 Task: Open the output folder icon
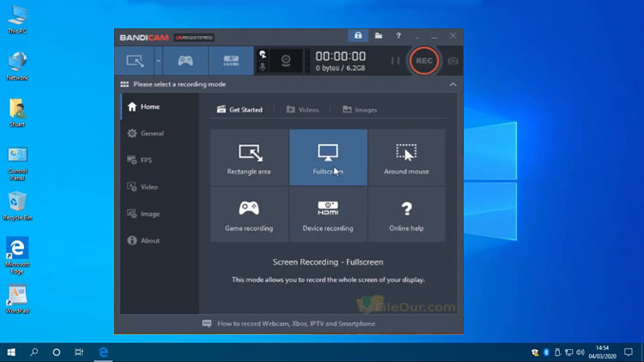[x=379, y=36]
